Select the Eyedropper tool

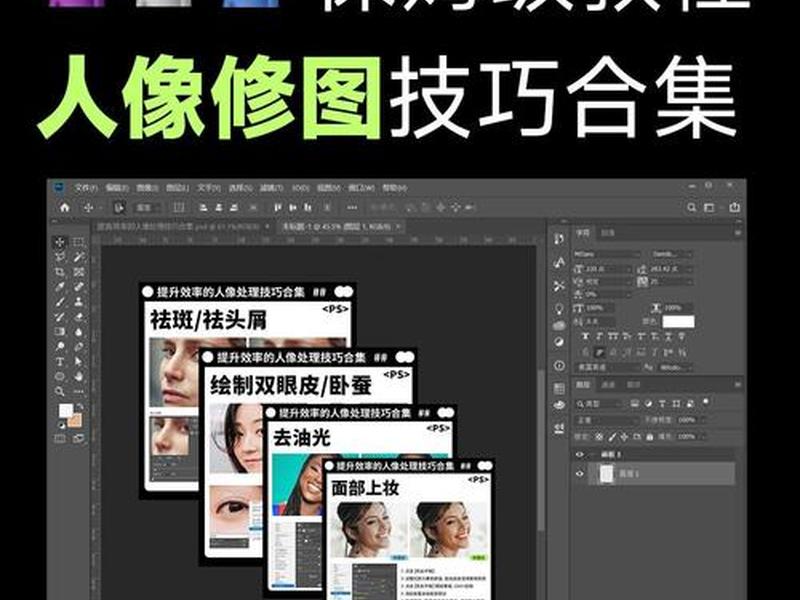(60, 287)
